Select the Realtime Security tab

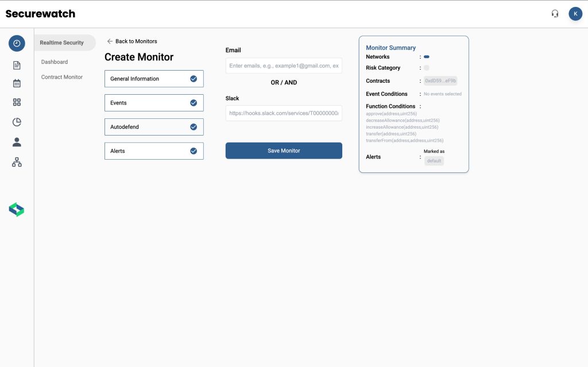pyautogui.click(x=62, y=43)
